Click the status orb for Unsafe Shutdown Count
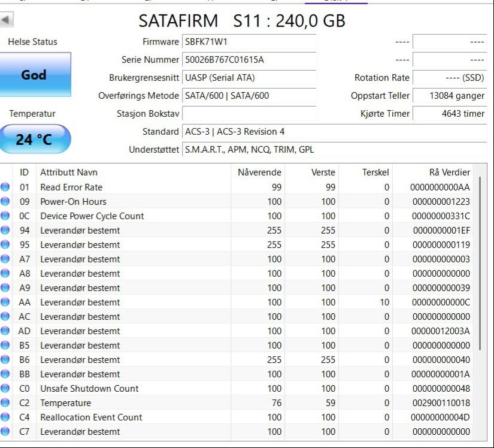494x448 pixels. [5, 389]
